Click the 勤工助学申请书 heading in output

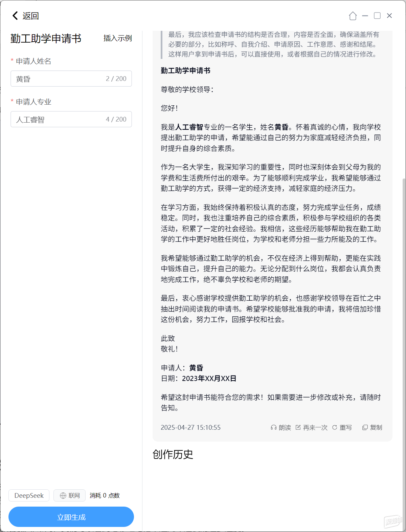pyautogui.click(x=185, y=70)
